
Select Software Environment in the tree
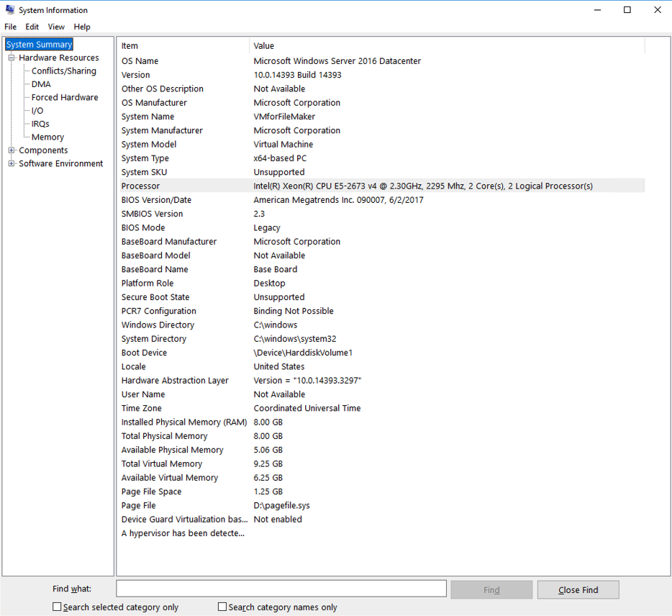coord(61,163)
